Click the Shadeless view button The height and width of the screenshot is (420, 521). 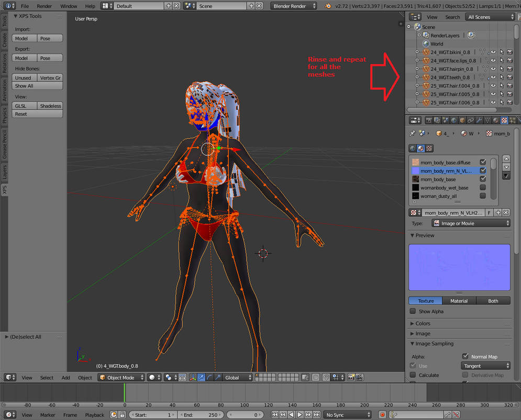coord(50,106)
